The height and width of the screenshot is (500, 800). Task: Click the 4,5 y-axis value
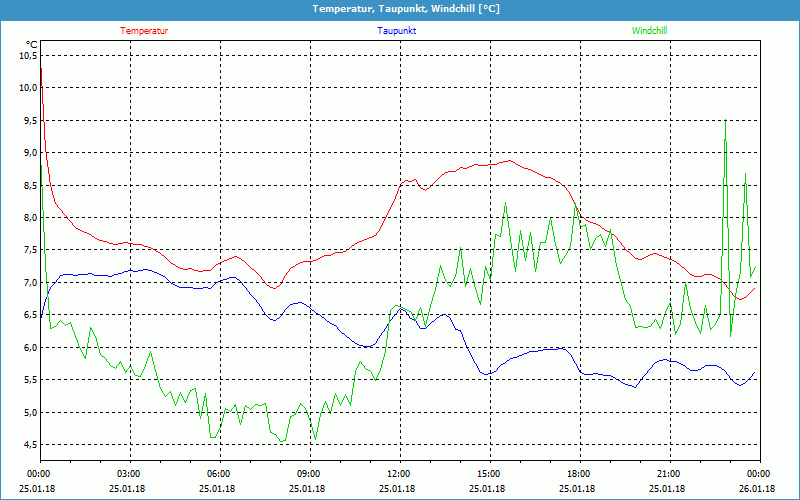pos(30,444)
